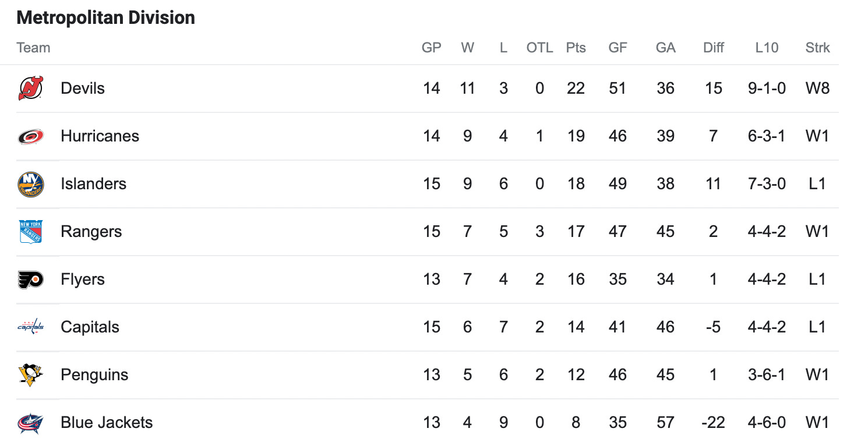Select the Diff column header

point(713,48)
